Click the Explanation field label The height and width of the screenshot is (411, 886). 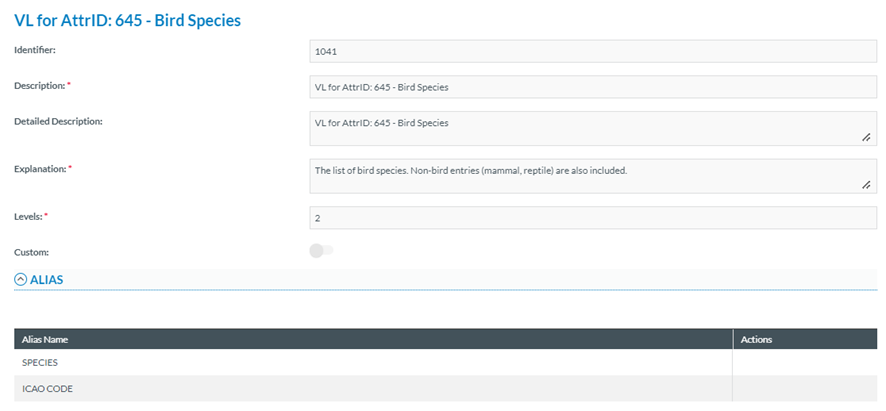coord(40,169)
